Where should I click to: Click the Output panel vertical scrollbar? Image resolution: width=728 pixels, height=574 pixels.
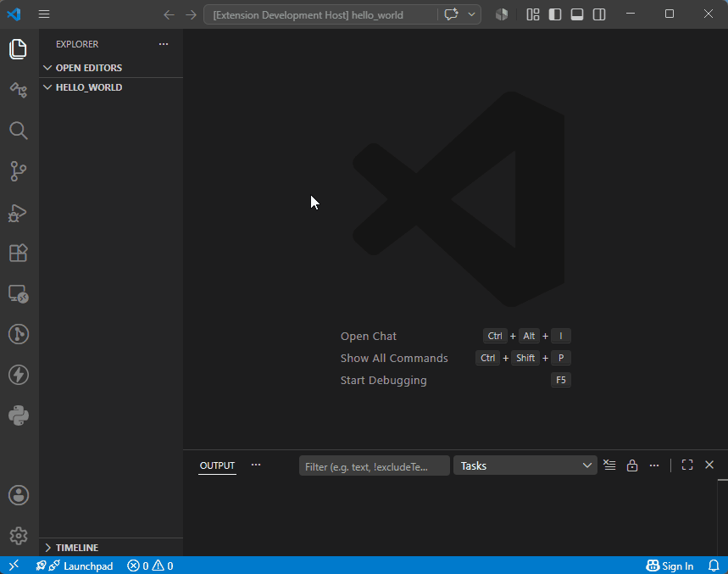[722, 517]
